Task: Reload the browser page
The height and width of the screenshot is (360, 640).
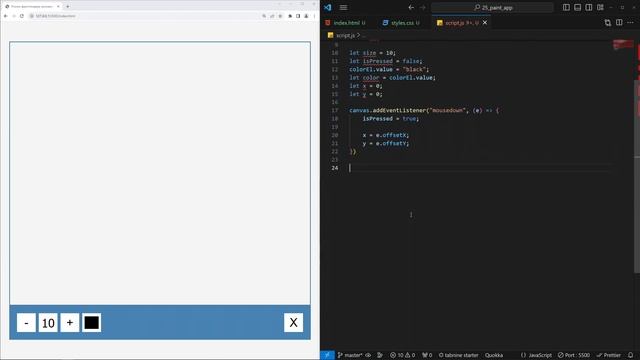Action: coord(22,16)
